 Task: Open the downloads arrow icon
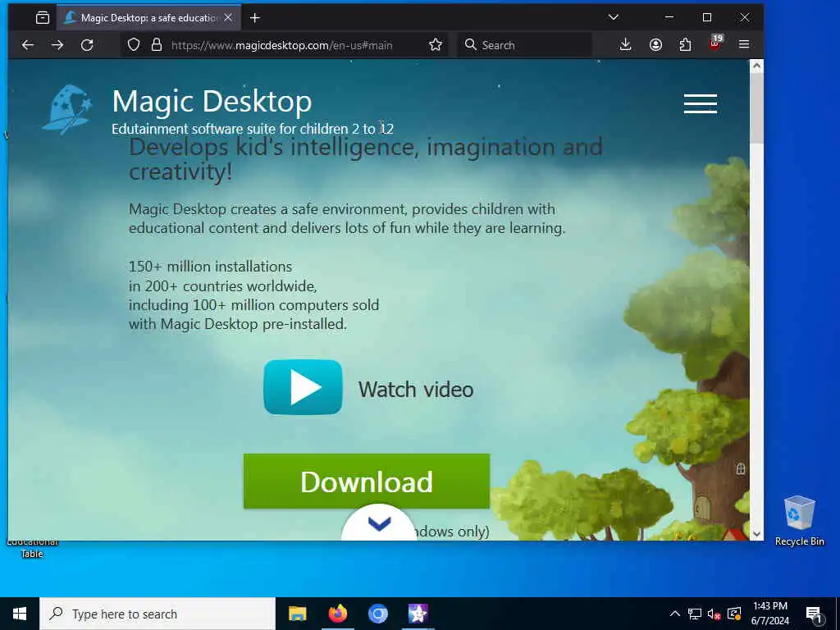(625, 44)
